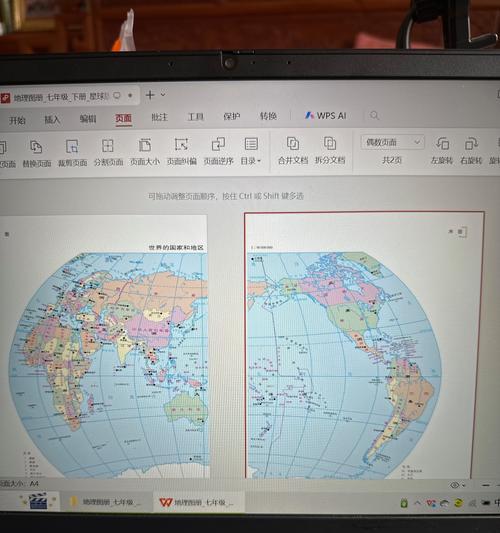Click the speech-bubble icon on the document tab
The height and width of the screenshot is (533, 500).
click(x=117, y=96)
